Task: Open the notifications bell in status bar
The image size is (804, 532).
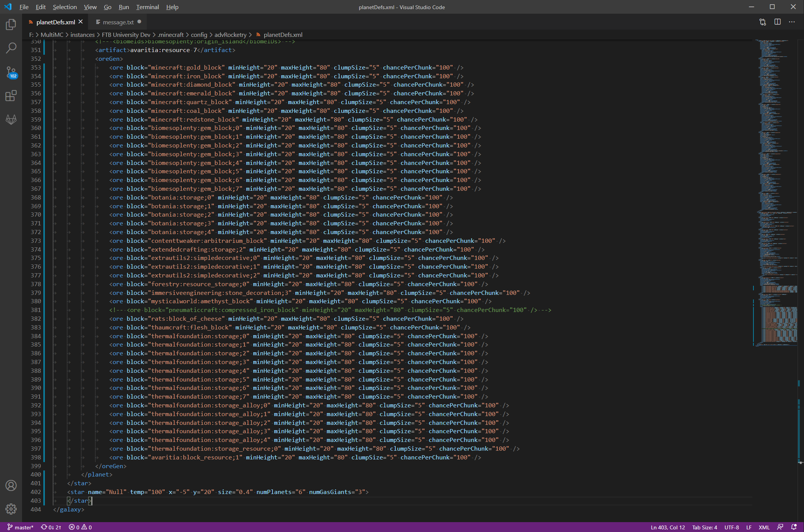Action: point(794,527)
